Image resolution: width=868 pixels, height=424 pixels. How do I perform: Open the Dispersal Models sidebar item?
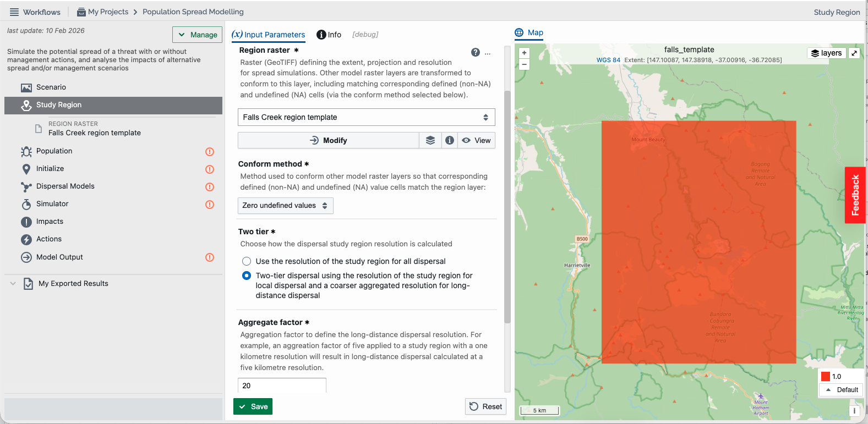65,186
